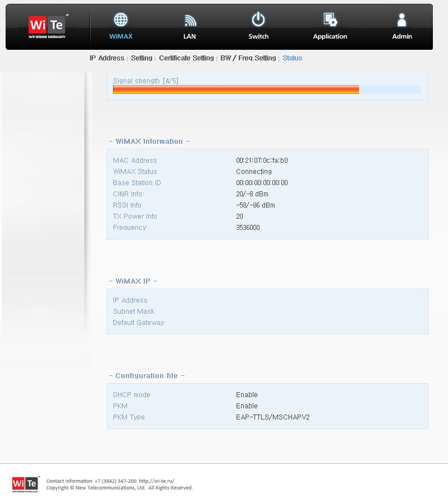Screen dimensions: 448x504
Task: Click Base Station ID value 00:00:00:00:00:00
Action: (262, 183)
